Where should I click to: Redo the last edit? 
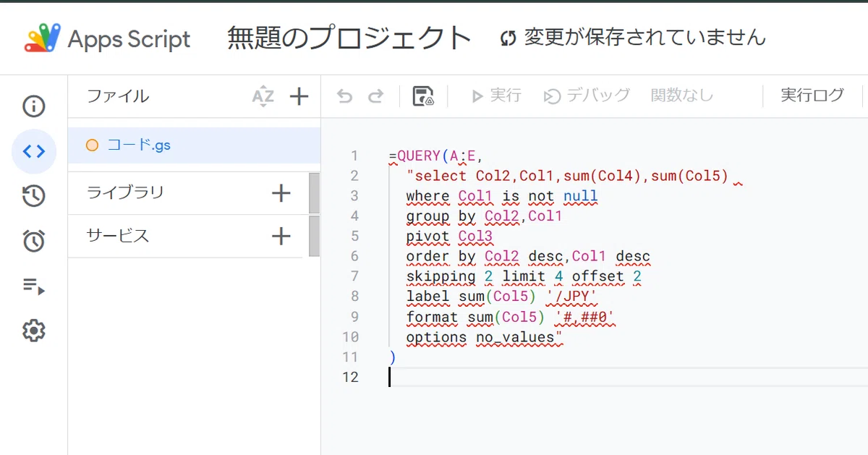[375, 96]
